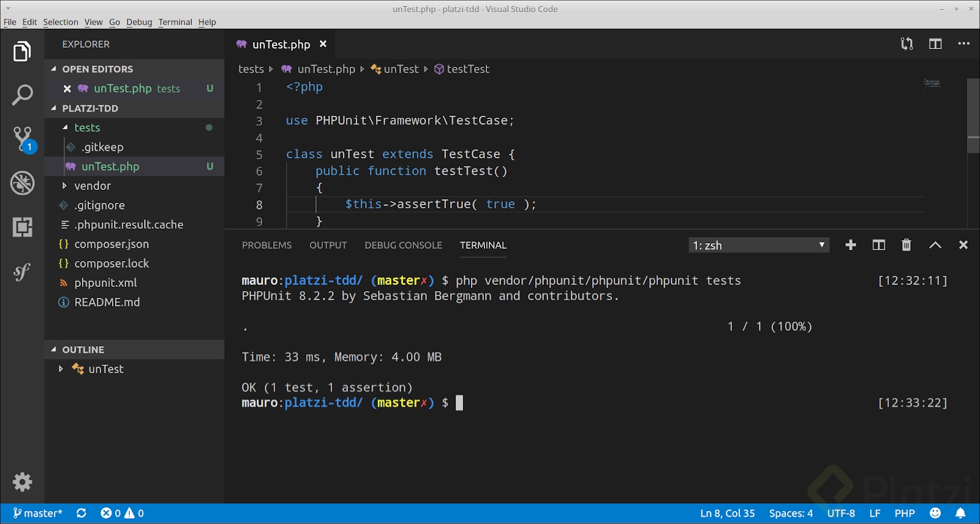Change language mode PHP indicator
Screen dimensions: 980x524
(905, 514)
